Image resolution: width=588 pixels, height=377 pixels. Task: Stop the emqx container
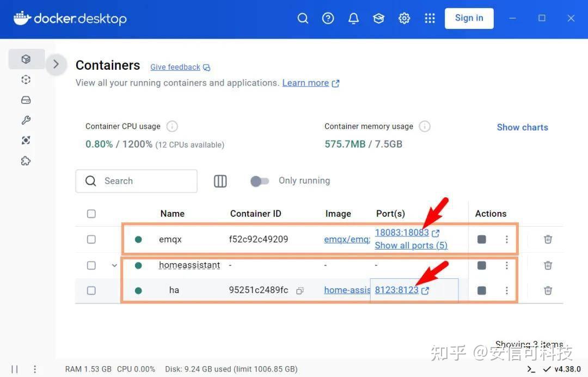482,239
